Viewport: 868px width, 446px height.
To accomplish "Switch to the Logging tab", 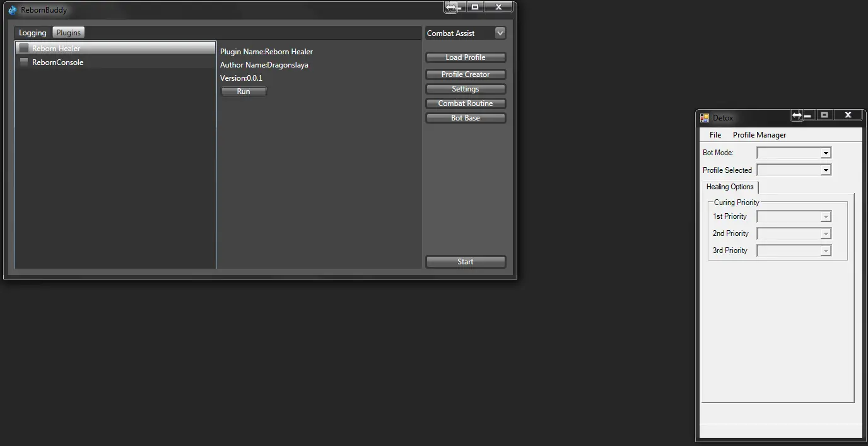I will coord(33,33).
